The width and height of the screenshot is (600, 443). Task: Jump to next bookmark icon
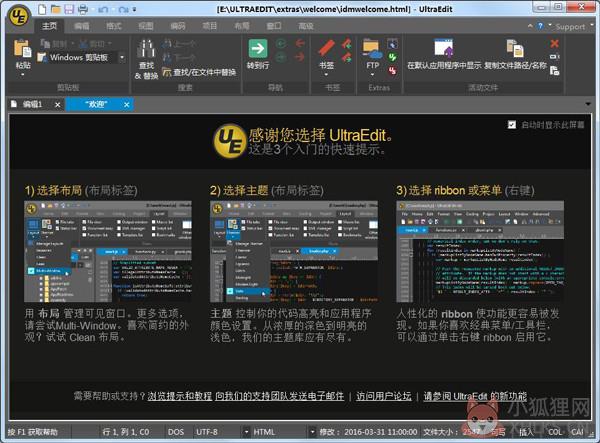pos(347,58)
